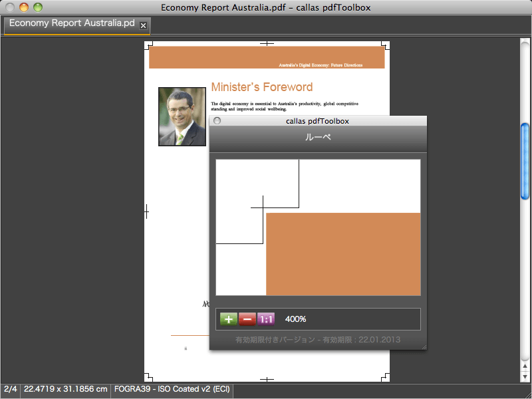Viewport: 532px width, 399px height.
Task: Close the callas pdfToolbox loupe window
Action: click(x=217, y=121)
